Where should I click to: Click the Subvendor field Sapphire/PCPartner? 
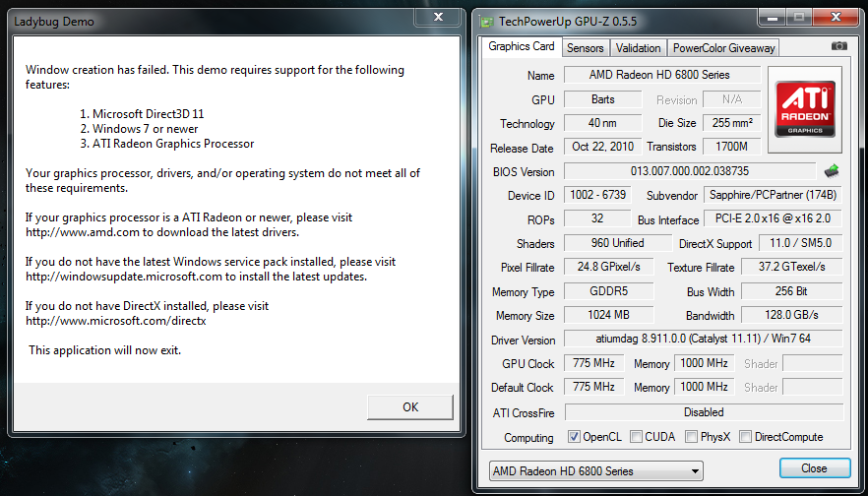pyautogui.click(x=773, y=195)
